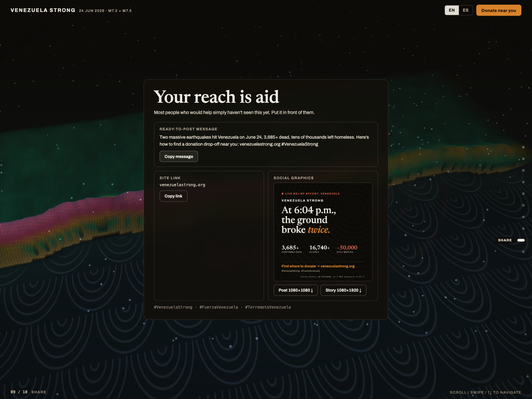Jump to the second section navigation dot

tap(523, 159)
